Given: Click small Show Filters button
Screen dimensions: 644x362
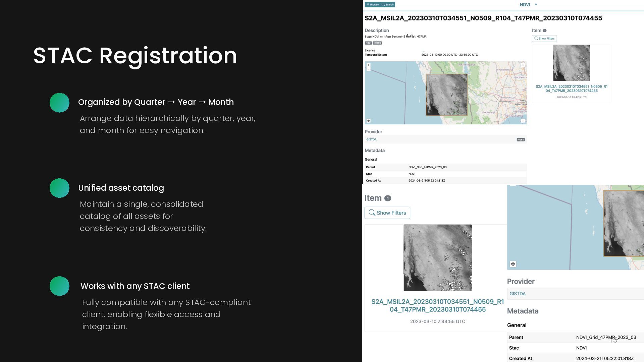Looking at the screenshot, I should (544, 39).
